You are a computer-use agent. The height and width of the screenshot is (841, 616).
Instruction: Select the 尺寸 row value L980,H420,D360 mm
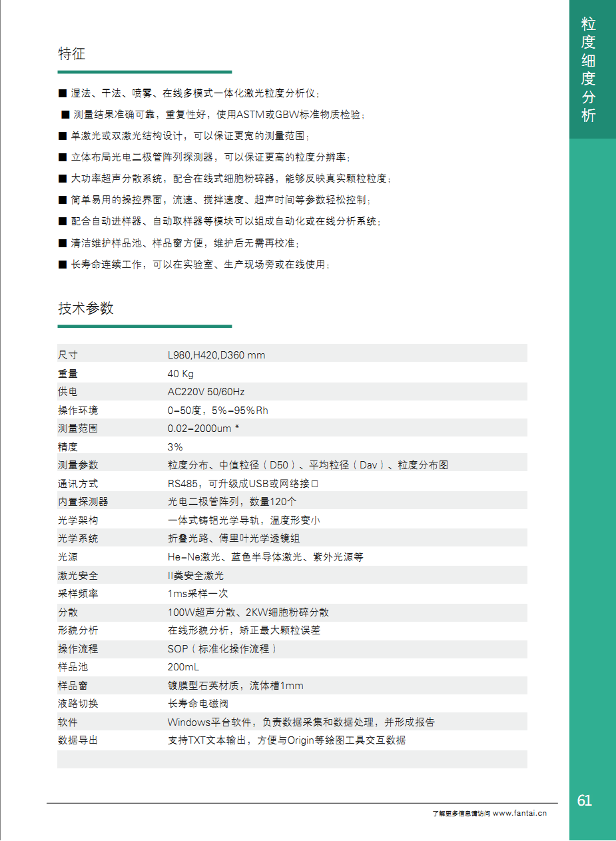coord(216,355)
